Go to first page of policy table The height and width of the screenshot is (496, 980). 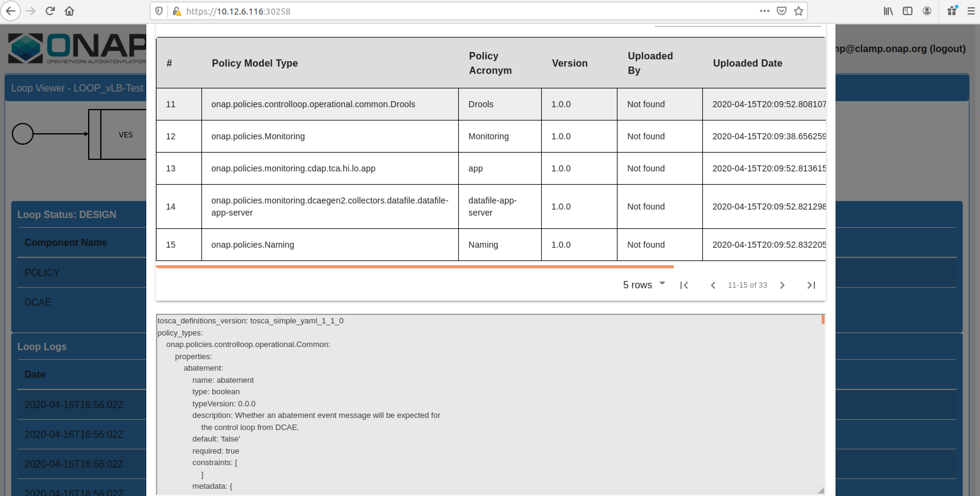coord(684,285)
